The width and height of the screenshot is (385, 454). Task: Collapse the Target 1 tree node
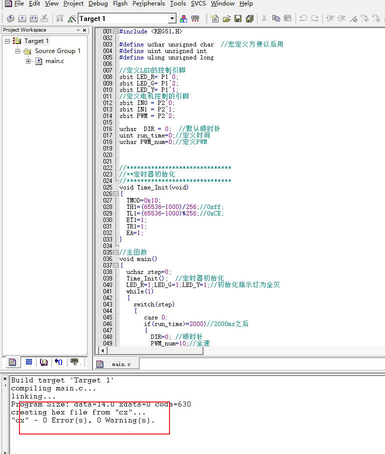tap(7, 41)
